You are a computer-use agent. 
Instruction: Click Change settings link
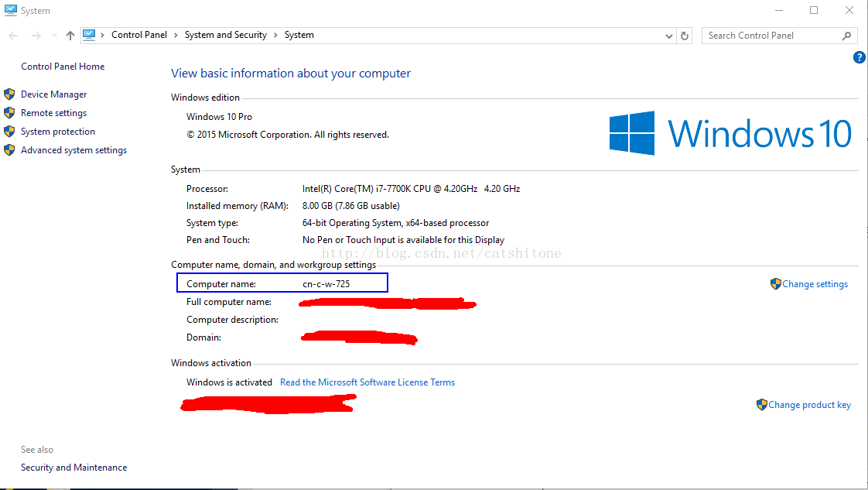[x=815, y=284]
